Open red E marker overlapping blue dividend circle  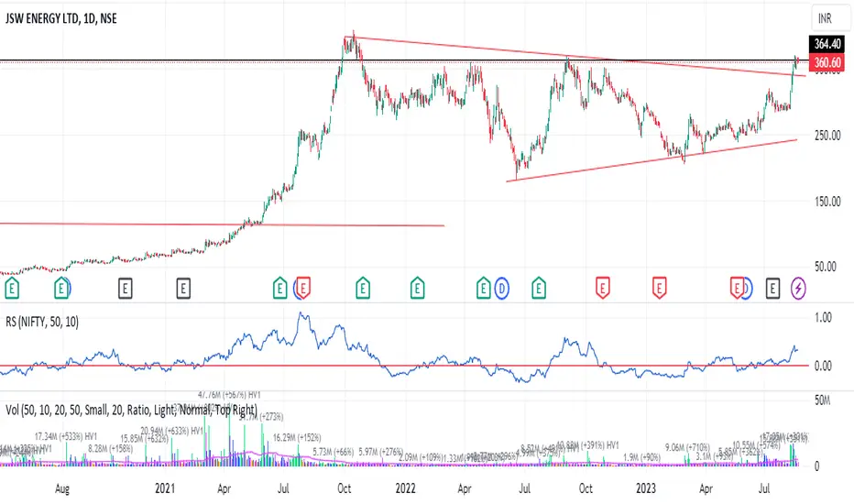(737, 289)
